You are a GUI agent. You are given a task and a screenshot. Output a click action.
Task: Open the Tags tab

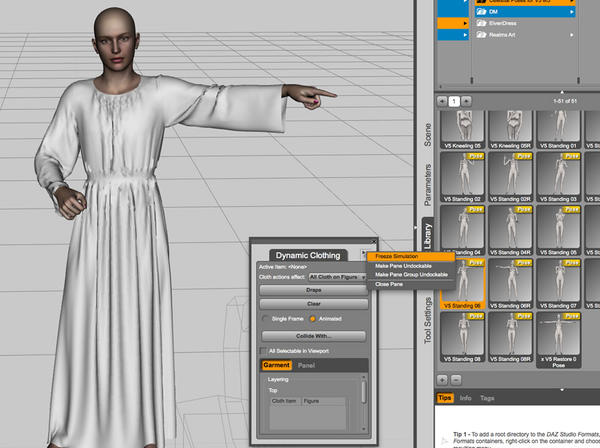pos(487,398)
